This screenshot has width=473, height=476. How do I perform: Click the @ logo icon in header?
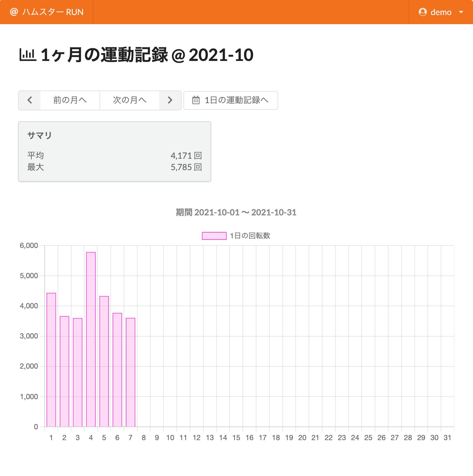pyautogui.click(x=14, y=12)
